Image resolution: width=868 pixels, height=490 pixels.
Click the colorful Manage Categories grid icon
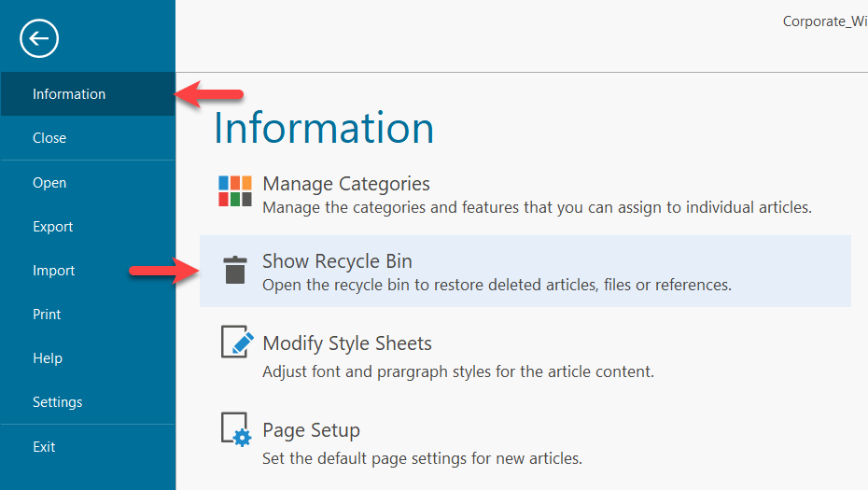pos(235,191)
